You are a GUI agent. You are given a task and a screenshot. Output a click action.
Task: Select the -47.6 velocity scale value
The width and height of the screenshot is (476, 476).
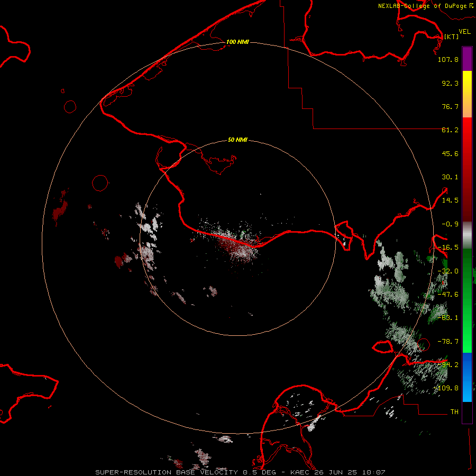tap(448, 295)
